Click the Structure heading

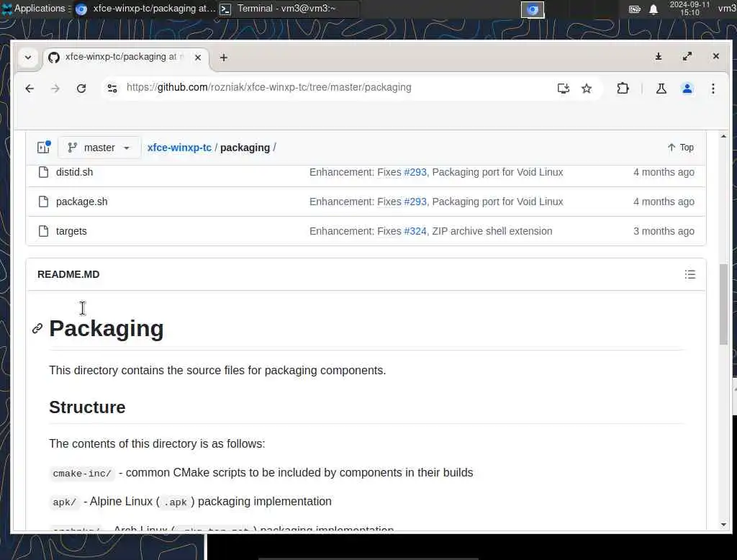click(87, 407)
